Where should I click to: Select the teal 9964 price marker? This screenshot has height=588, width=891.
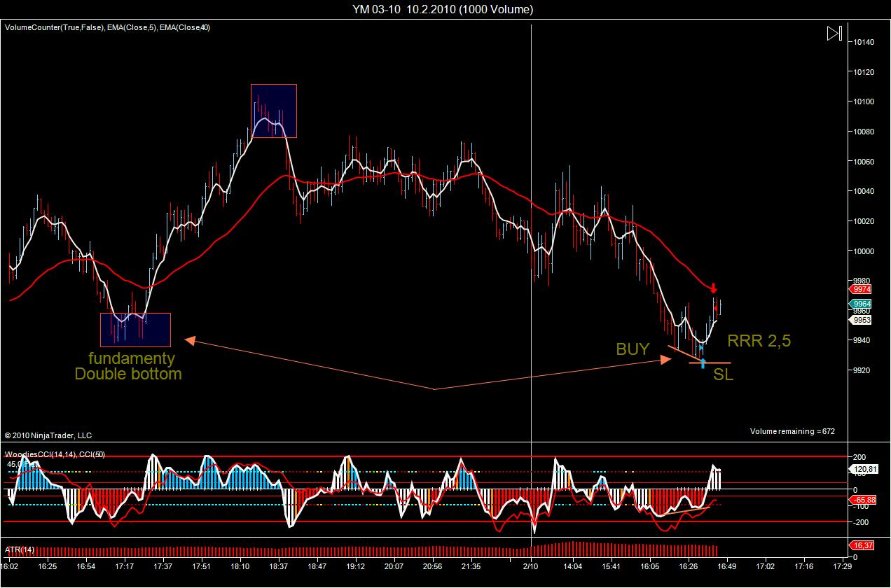click(862, 304)
